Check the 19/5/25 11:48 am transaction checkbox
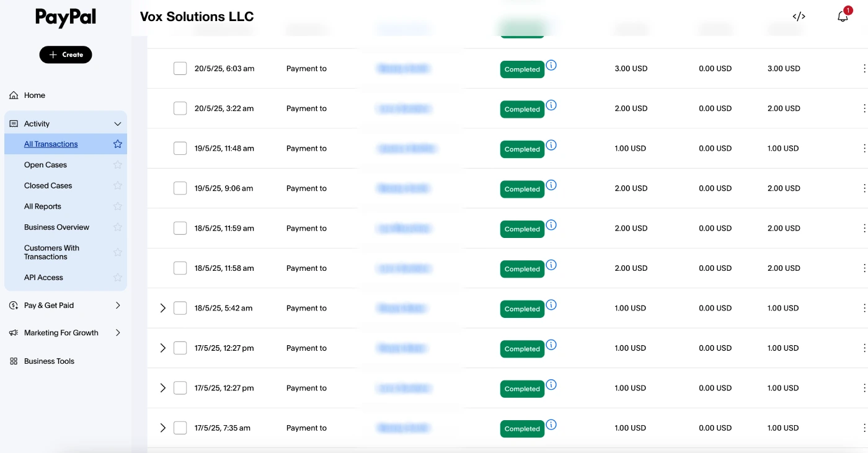868x453 pixels. (180, 148)
